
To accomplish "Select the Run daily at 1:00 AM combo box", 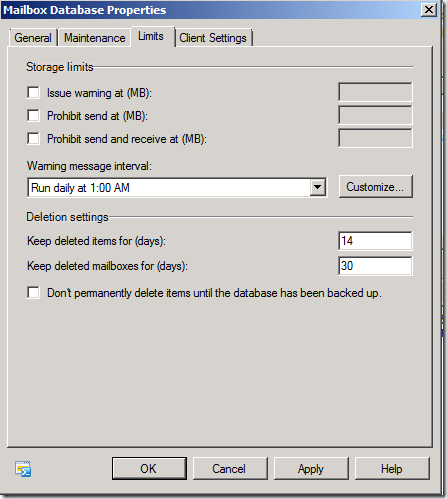I will tap(177, 188).
